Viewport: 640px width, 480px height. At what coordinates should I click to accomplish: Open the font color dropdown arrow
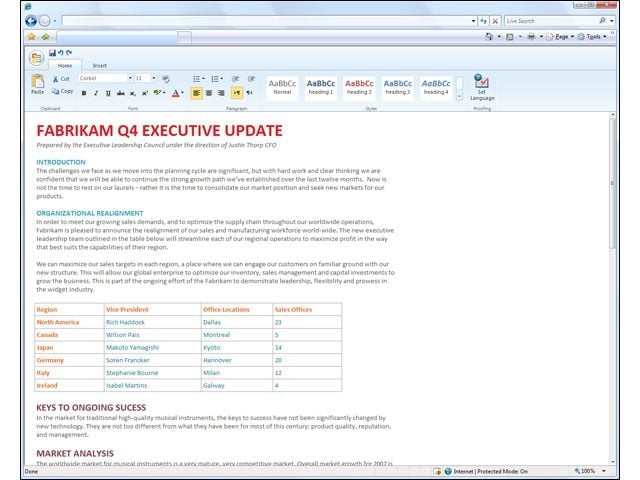click(x=182, y=93)
